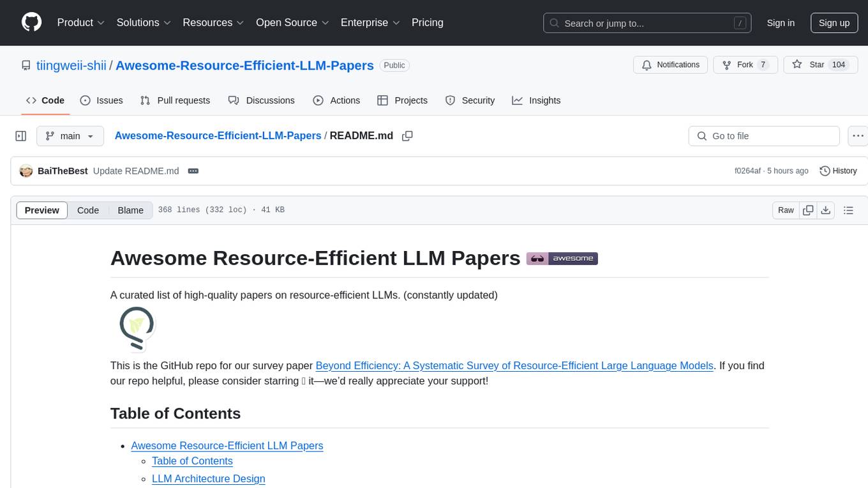Expand the Enterprise menu
The width and height of the screenshot is (868, 488).
point(370,22)
